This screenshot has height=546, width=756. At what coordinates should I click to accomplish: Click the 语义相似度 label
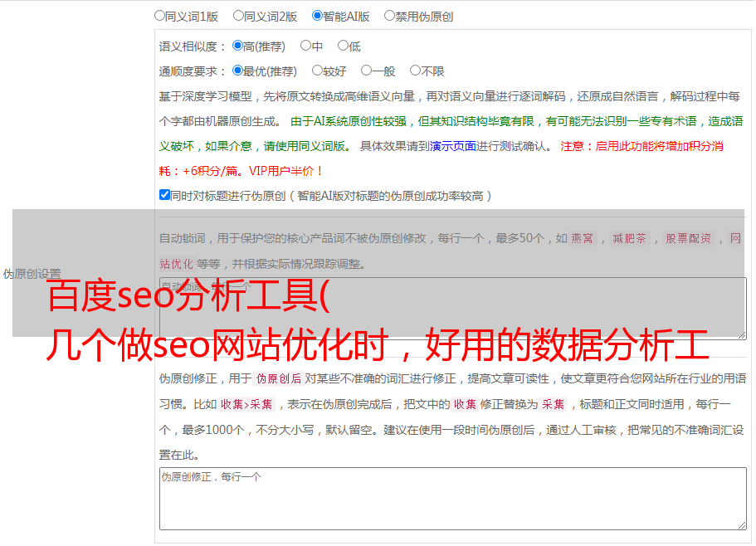click(193, 46)
